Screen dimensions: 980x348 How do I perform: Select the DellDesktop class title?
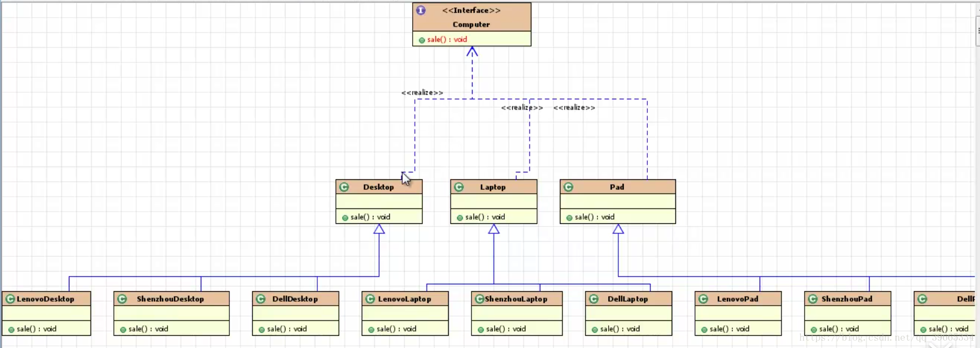tap(295, 299)
